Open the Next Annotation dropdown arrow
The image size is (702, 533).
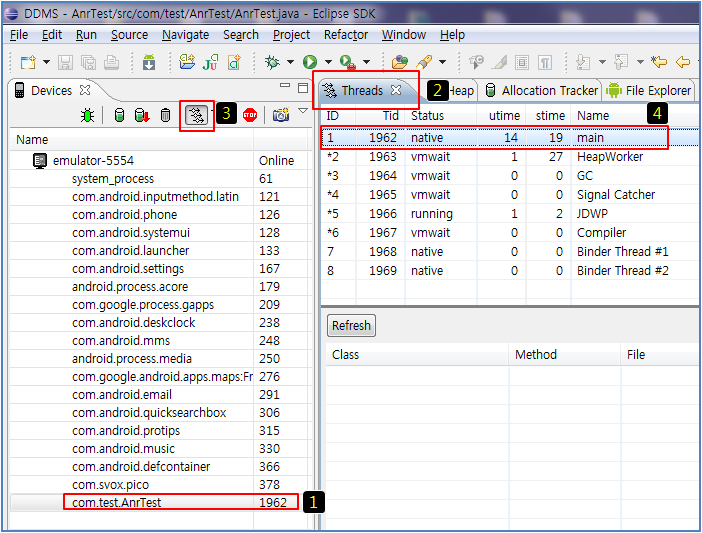click(602, 62)
